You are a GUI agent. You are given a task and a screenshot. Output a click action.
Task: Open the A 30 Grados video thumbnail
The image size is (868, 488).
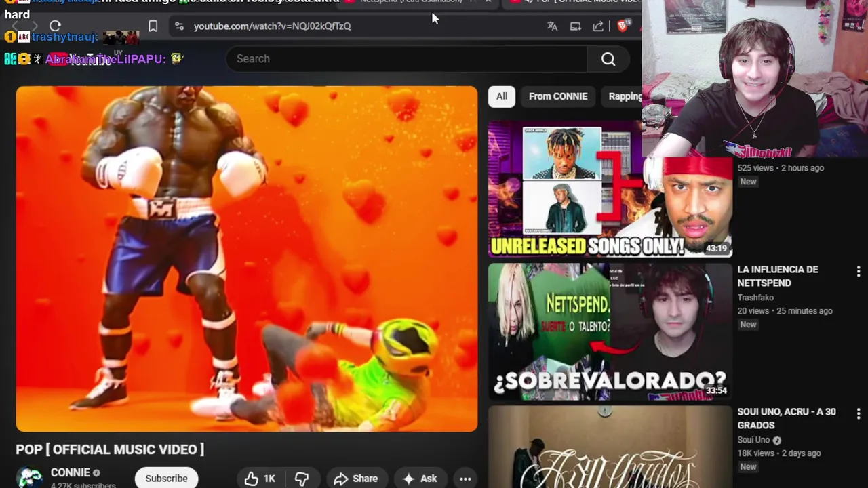pyautogui.click(x=610, y=447)
